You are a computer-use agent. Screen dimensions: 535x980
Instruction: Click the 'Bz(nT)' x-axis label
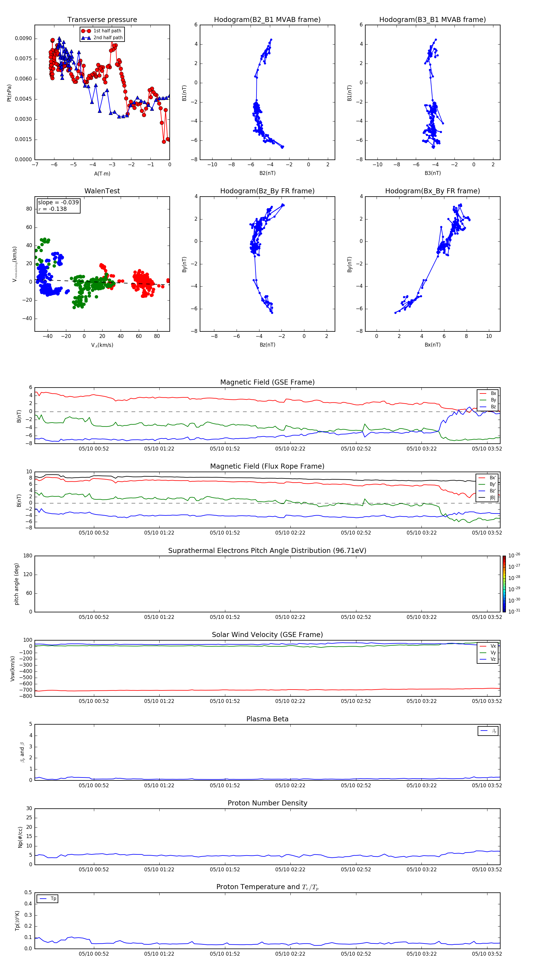(267, 345)
